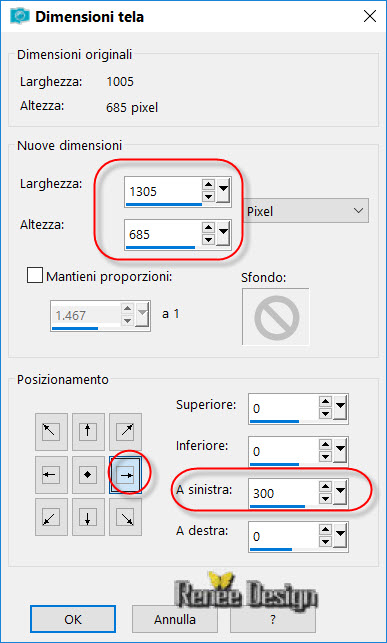Select the left-center placement arrow

(x=52, y=475)
